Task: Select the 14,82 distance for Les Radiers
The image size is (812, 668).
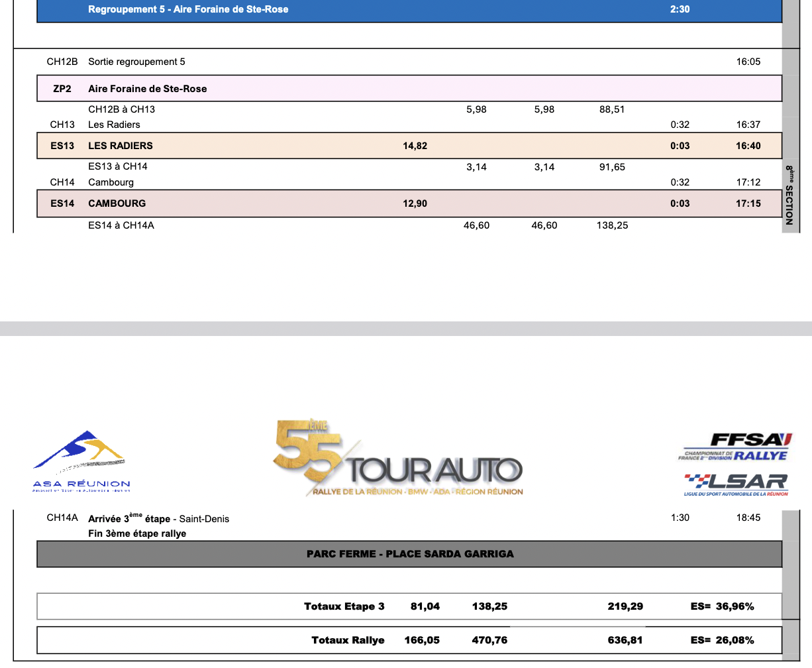Action: [415, 146]
